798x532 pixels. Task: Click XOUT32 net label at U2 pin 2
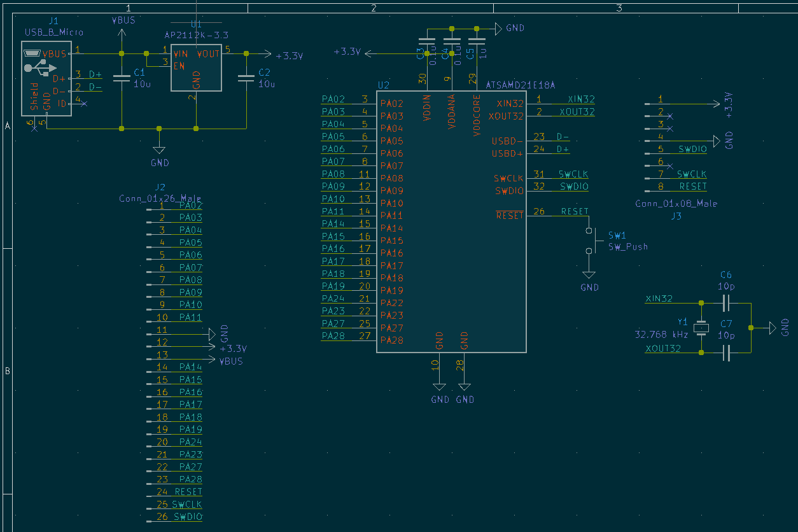(x=577, y=112)
